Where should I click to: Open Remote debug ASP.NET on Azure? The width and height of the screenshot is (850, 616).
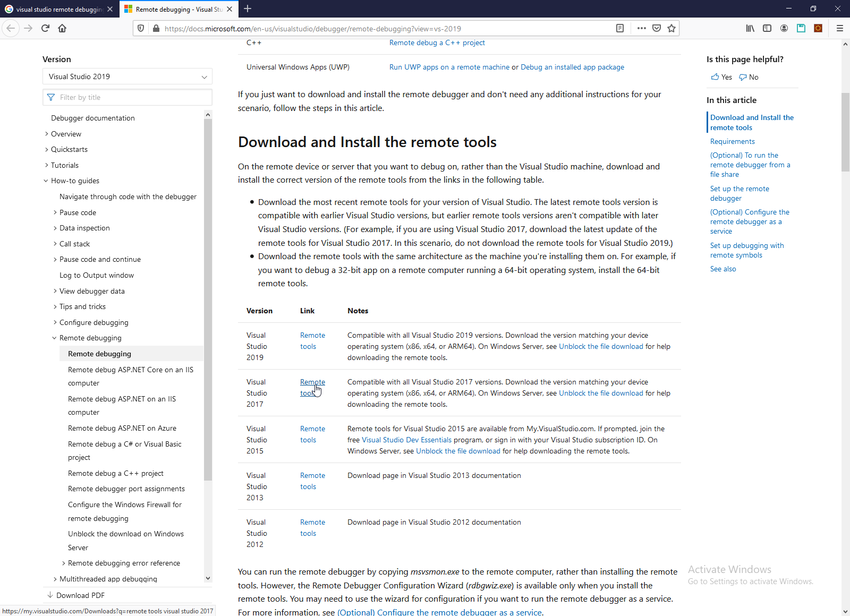click(122, 428)
